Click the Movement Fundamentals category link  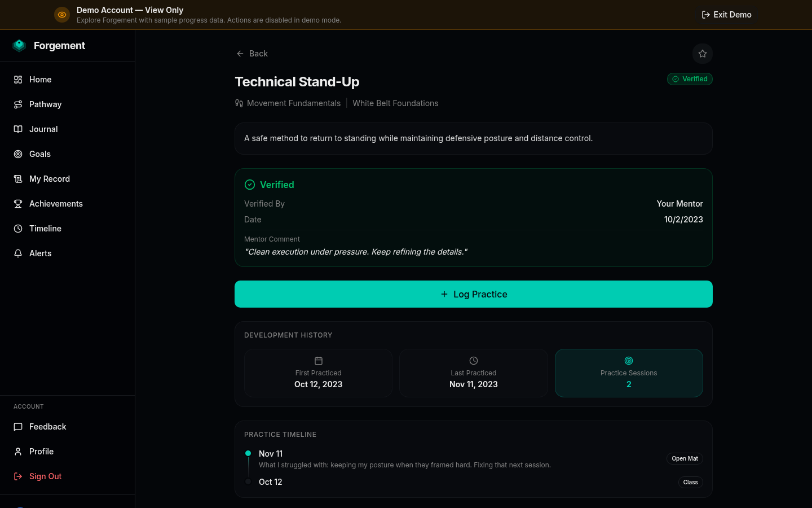point(294,103)
